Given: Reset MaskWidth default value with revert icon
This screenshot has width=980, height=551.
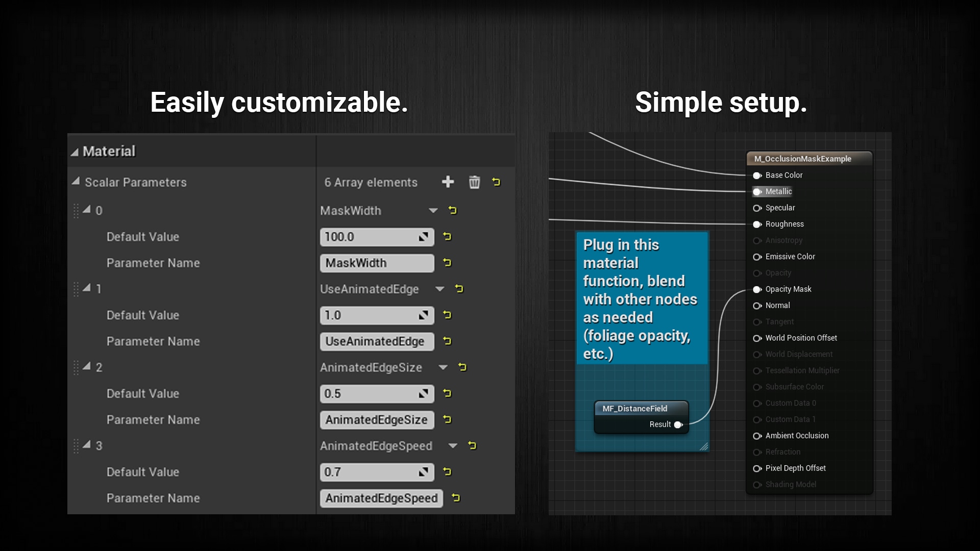Looking at the screenshot, I should 448,237.
